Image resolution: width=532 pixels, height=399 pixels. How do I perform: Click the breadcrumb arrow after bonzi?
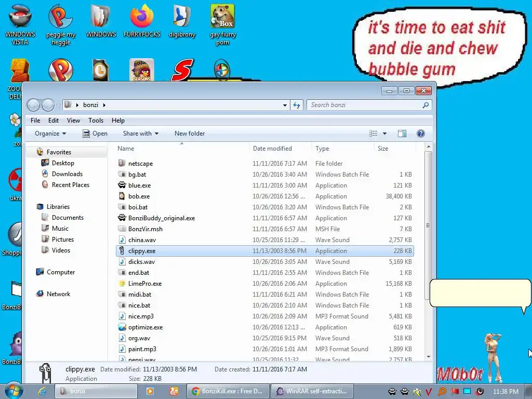click(104, 105)
